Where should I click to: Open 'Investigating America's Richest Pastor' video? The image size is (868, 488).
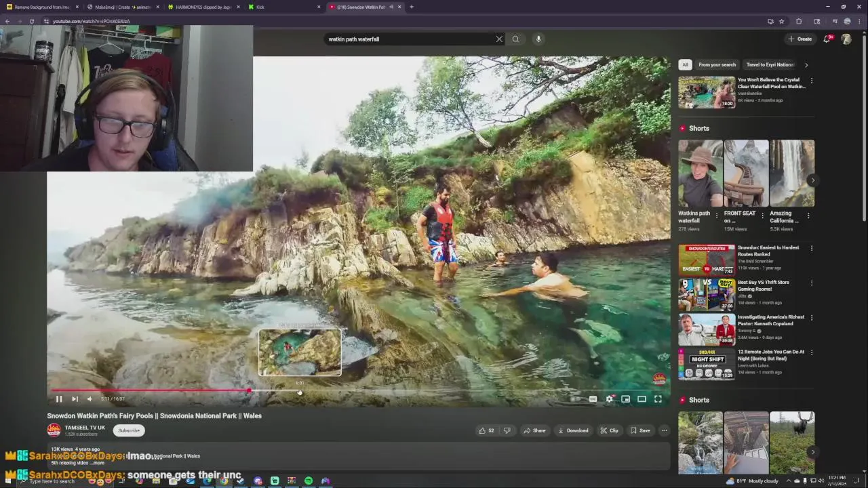tap(770, 320)
